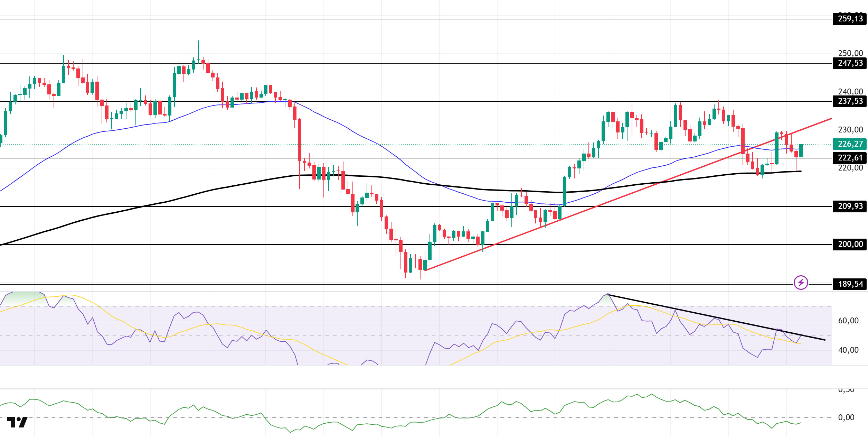Click the 237,53 horizontal line label
This screenshot has height=442, width=868.
[x=850, y=101]
